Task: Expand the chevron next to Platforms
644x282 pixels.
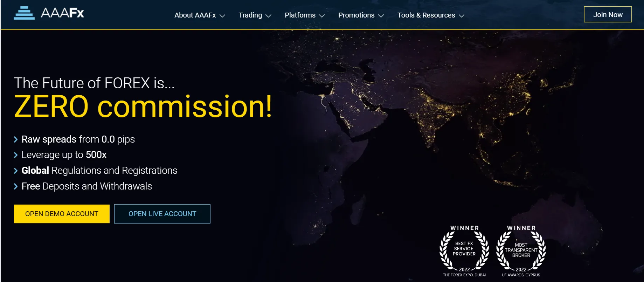Action: pos(322,16)
